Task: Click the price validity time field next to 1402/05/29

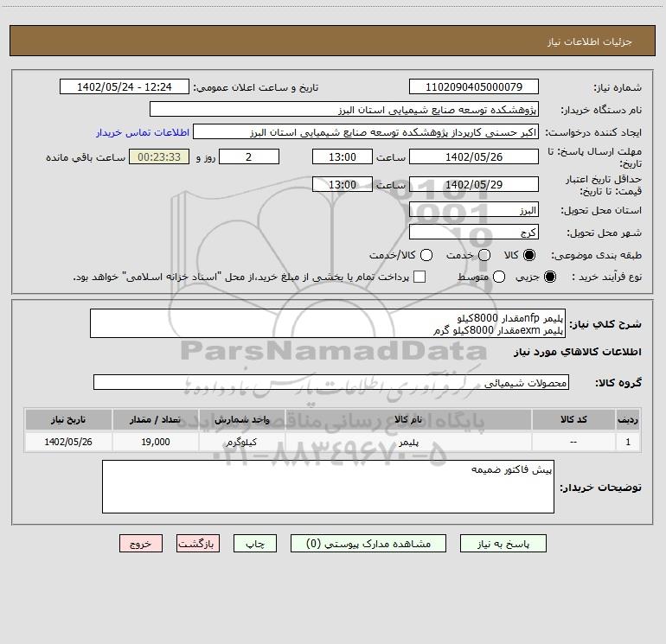Action: pos(343,185)
